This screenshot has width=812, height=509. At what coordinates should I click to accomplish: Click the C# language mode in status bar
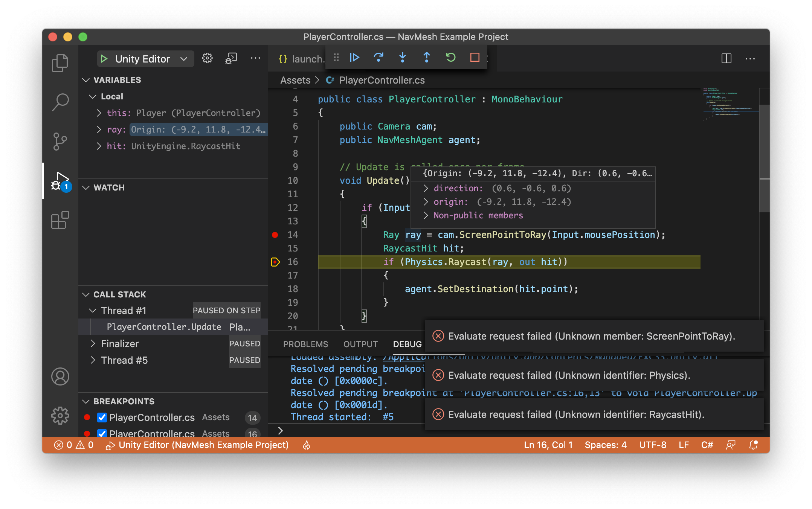click(x=707, y=445)
